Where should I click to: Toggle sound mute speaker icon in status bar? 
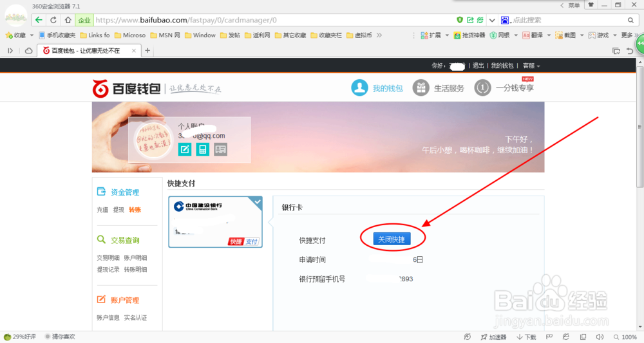[600, 337]
